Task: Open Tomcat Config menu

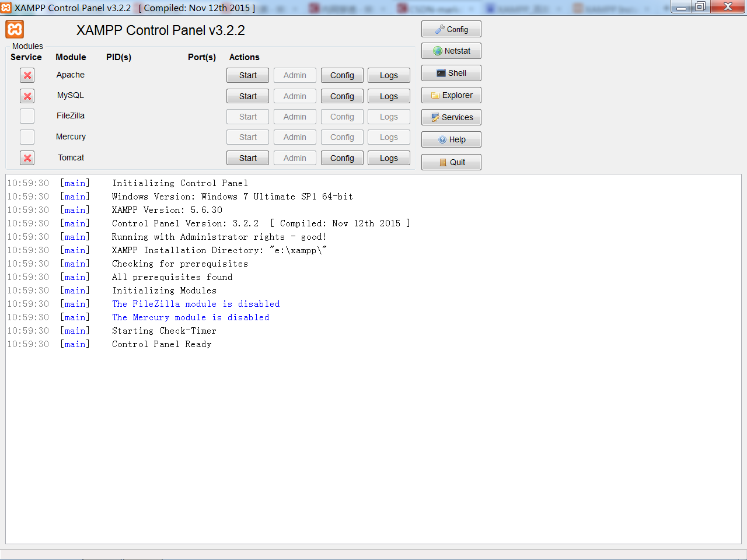Action: point(342,158)
